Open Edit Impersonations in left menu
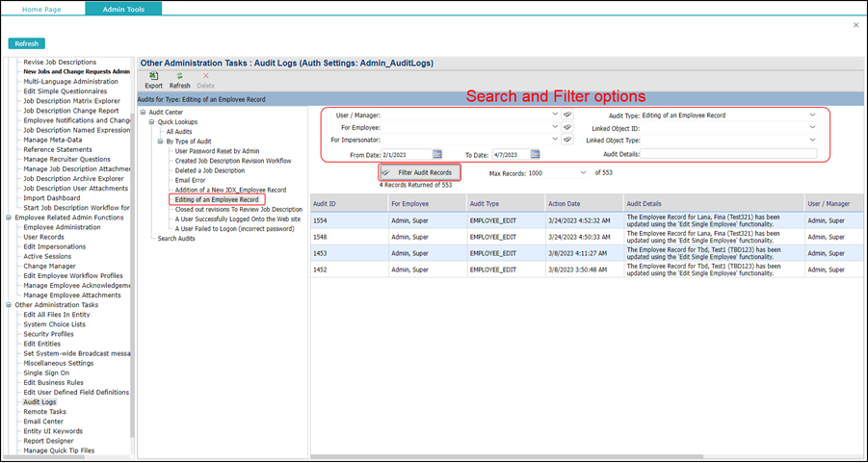The height and width of the screenshot is (463, 868). pos(54,246)
